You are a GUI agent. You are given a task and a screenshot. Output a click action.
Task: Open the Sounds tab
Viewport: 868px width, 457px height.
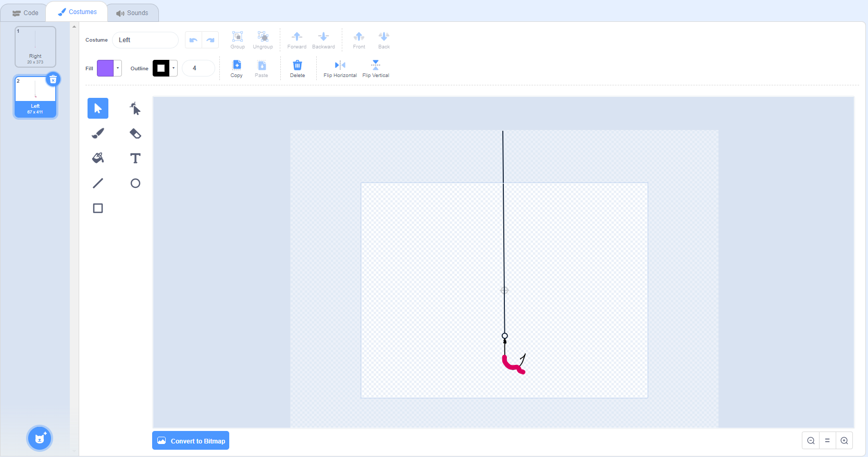[x=132, y=12]
